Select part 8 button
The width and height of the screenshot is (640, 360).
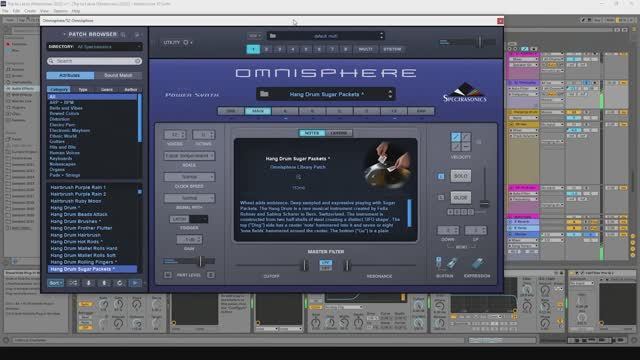[x=345, y=49]
